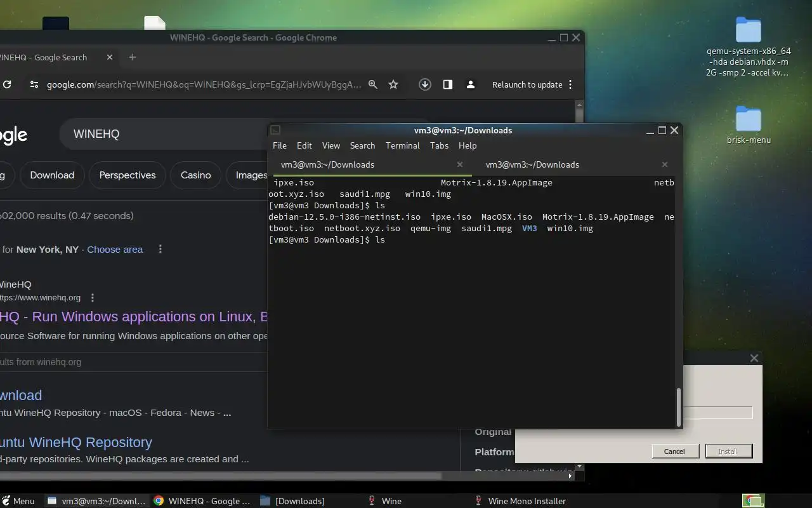
Task: Open the Chrome profile avatar icon
Action: [471, 84]
